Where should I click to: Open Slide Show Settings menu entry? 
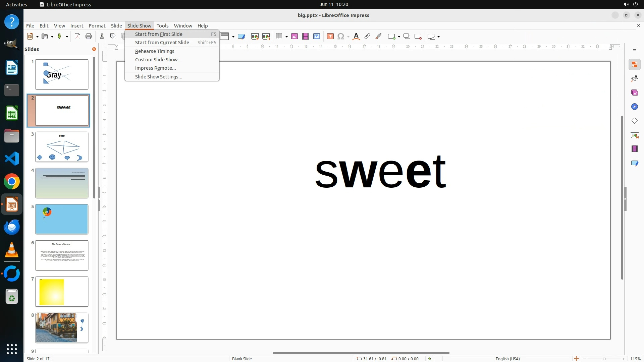(159, 77)
